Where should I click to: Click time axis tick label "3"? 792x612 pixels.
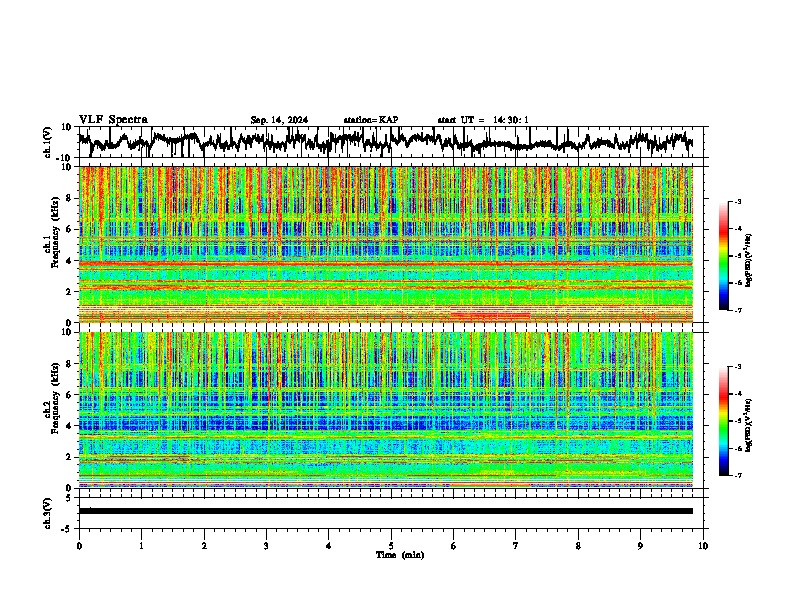click(266, 546)
